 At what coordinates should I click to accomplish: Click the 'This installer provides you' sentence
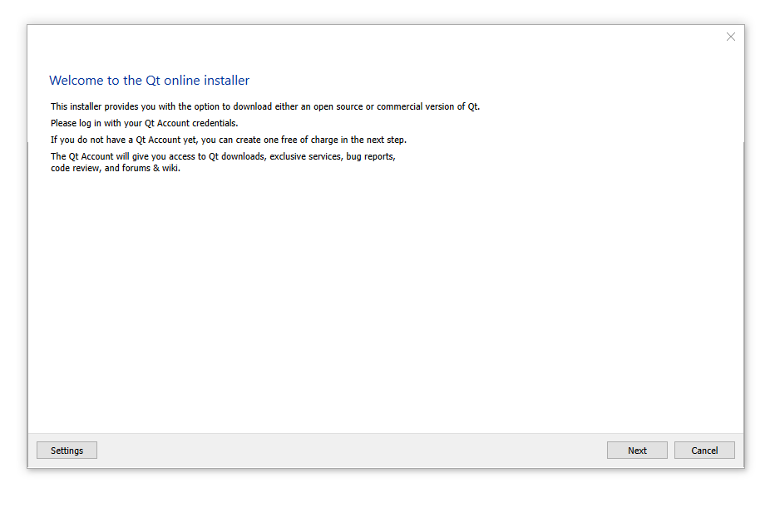click(264, 106)
